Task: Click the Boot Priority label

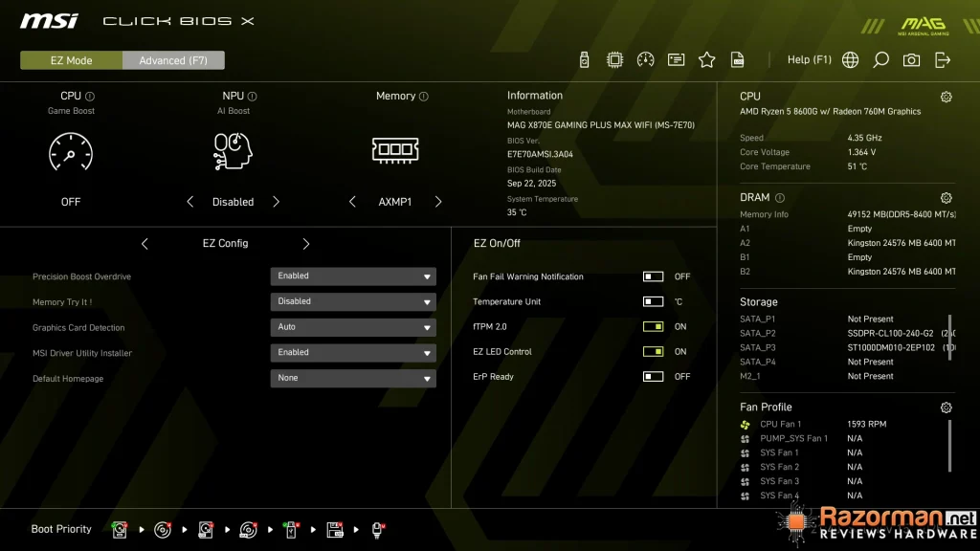Action: [x=61, y=529]
